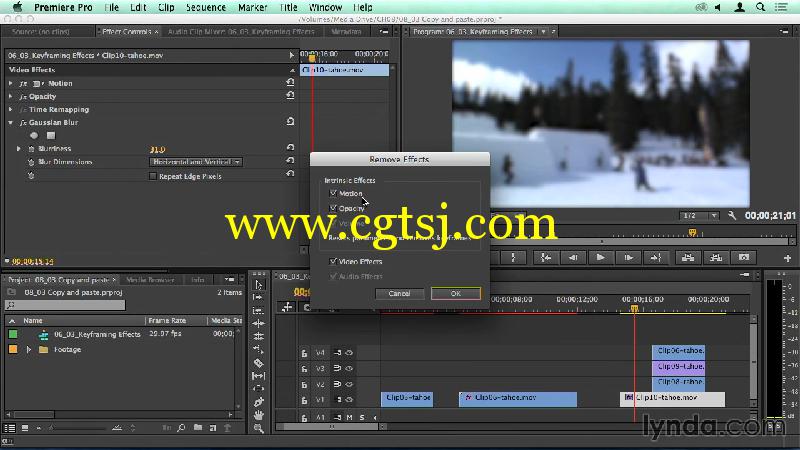Expand the Opacity effect properties
Viewport: 800px width, 450px height.
click(11, 96)
